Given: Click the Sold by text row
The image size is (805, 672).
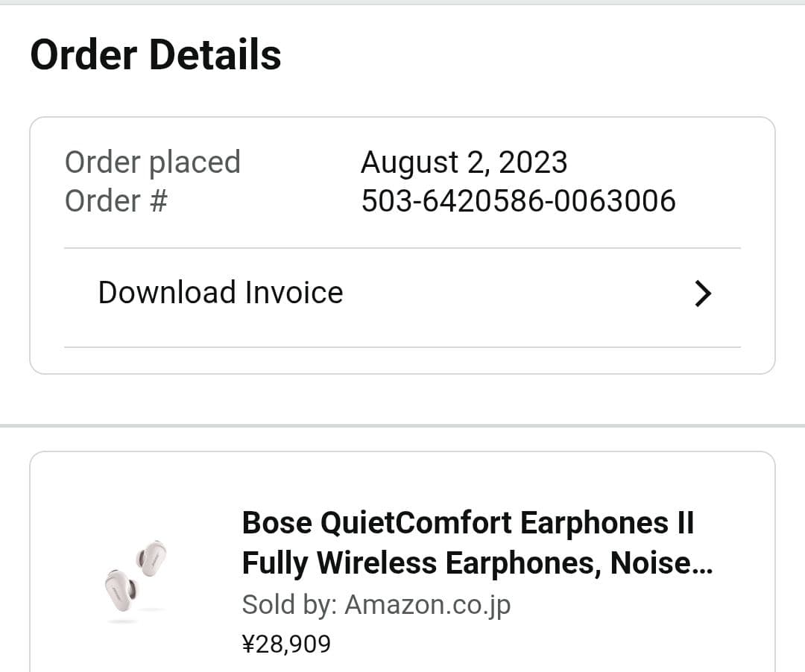Looking at the screenshot, I should click(x=376, y=604).
